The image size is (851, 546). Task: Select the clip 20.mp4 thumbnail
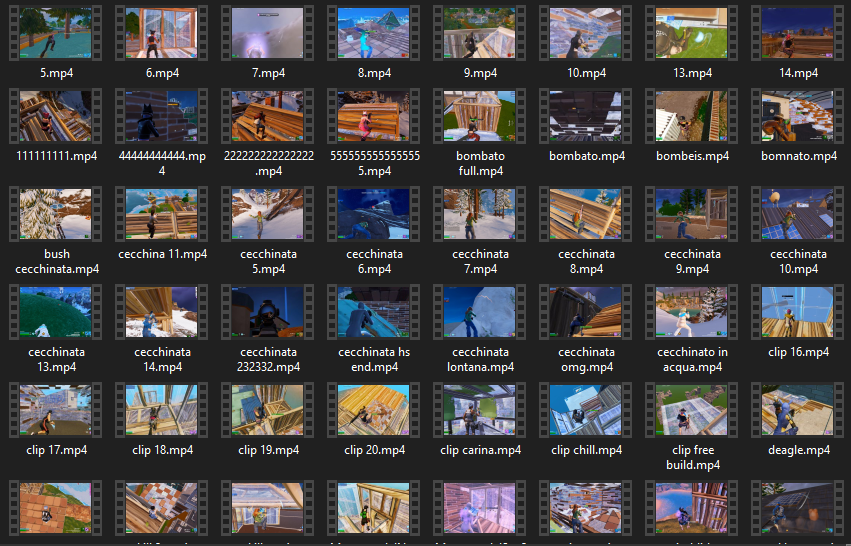click(374, 410)
